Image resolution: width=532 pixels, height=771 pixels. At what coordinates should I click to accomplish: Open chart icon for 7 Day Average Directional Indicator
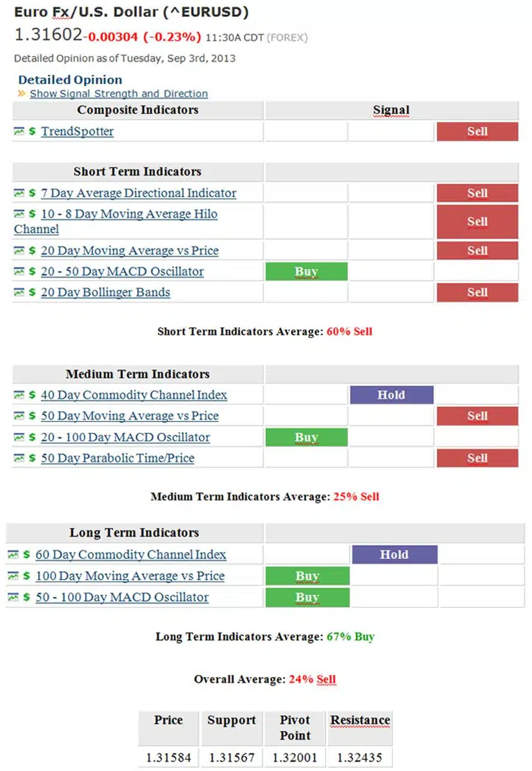(19, 193)
